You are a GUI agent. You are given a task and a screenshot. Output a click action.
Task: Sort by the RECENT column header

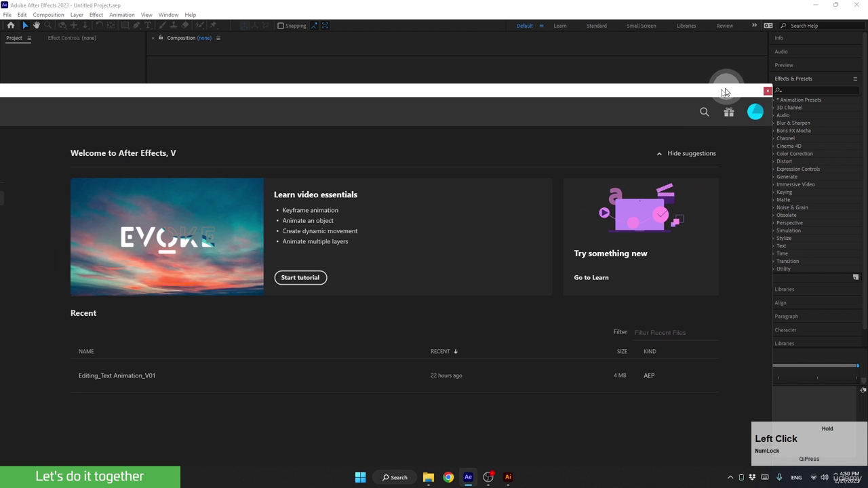click(x=444, y=351)
